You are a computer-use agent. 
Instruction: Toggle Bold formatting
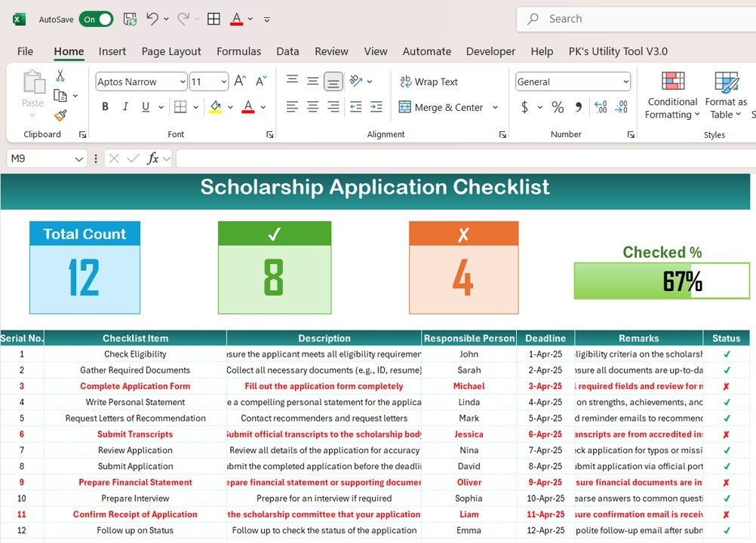(x=105, y=106)
